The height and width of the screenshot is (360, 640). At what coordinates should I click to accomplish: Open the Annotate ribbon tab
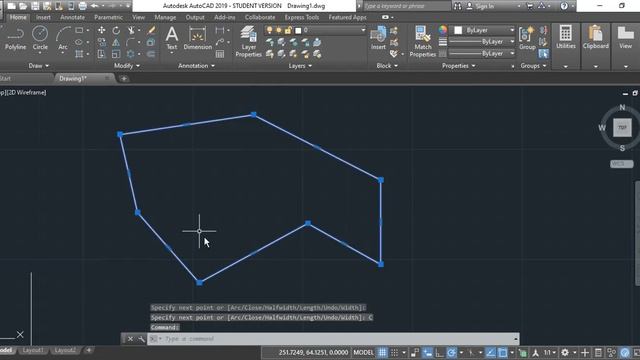(72, 18)
